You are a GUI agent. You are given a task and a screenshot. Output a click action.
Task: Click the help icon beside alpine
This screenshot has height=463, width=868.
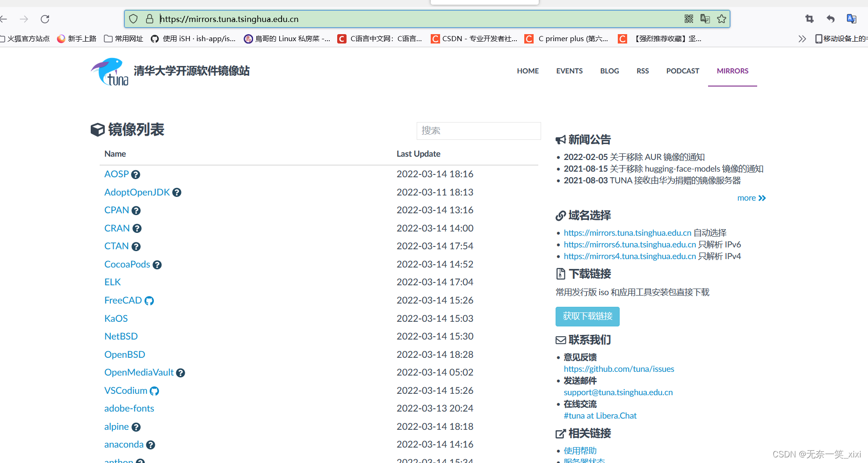(x=136, y=427)
